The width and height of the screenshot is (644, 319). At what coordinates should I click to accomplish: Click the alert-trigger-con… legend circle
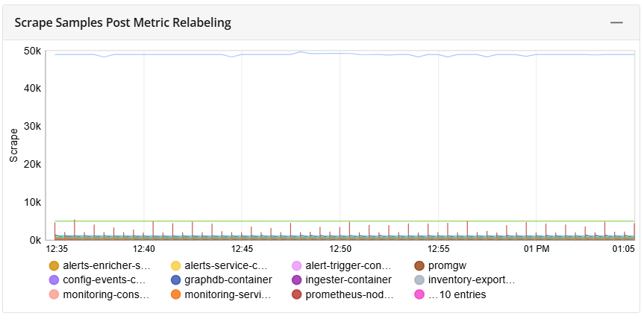tap(296, 265)
